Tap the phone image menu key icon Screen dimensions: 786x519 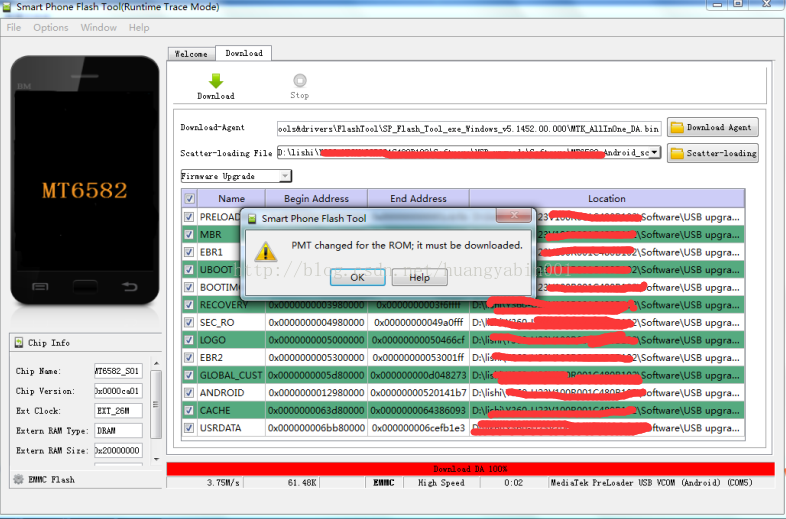coord(40,287)
